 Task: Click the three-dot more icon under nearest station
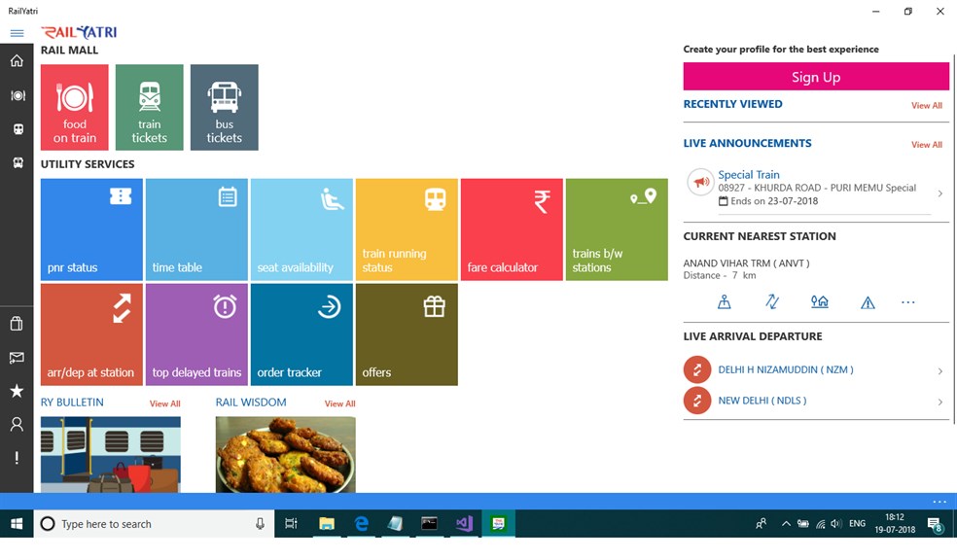tap(908, 302)
